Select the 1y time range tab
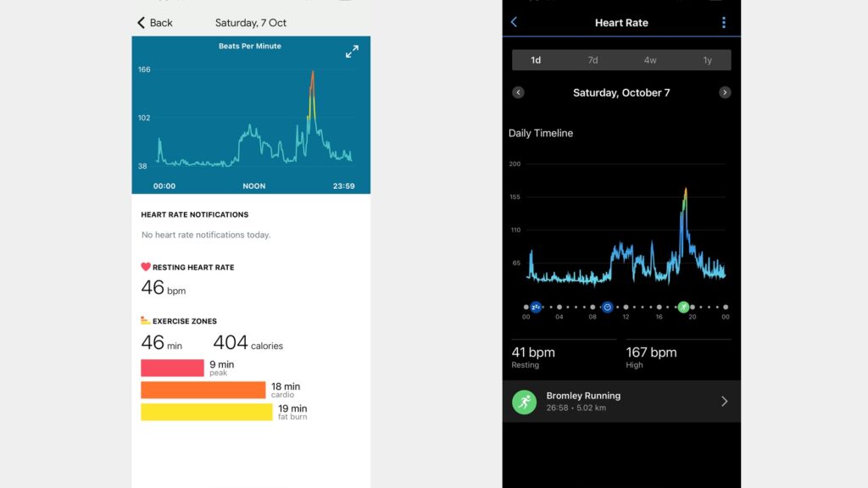 click(x=707, y=60)
